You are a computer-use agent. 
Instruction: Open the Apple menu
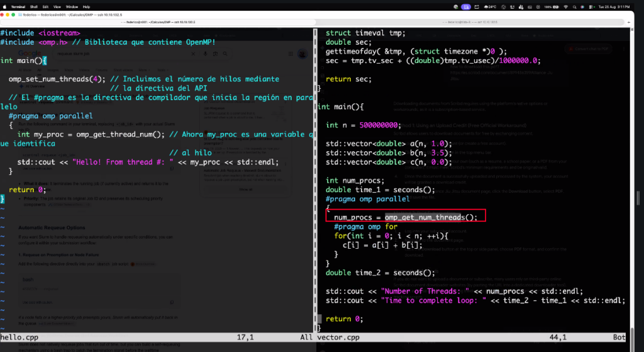pyautogui.click(x=4, y=6)
